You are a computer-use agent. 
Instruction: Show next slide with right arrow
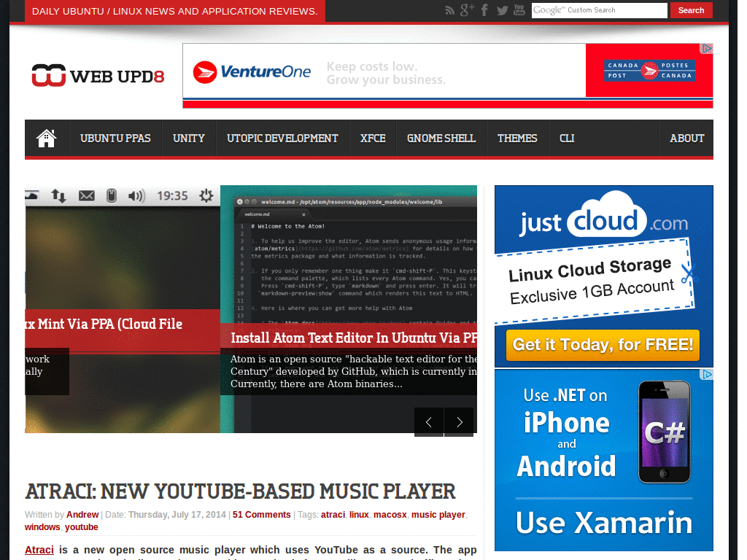coord(460,422)
